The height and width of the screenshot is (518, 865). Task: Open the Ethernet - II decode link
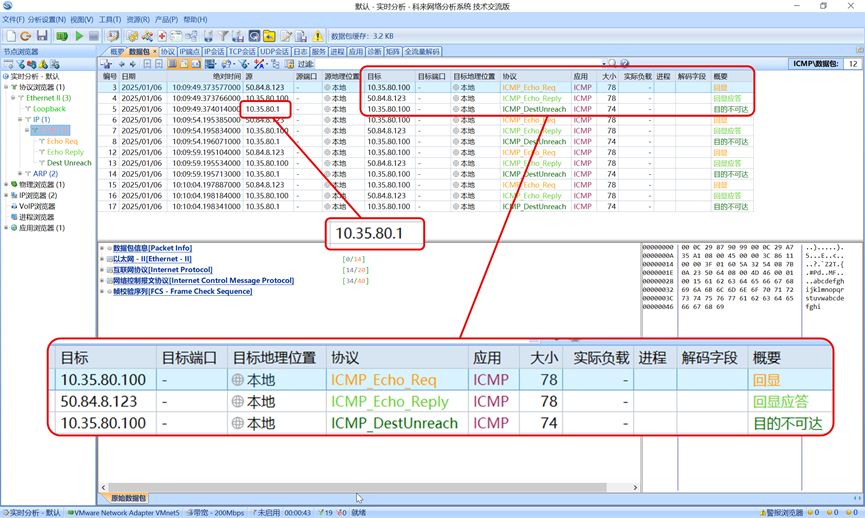click(153, 259)
